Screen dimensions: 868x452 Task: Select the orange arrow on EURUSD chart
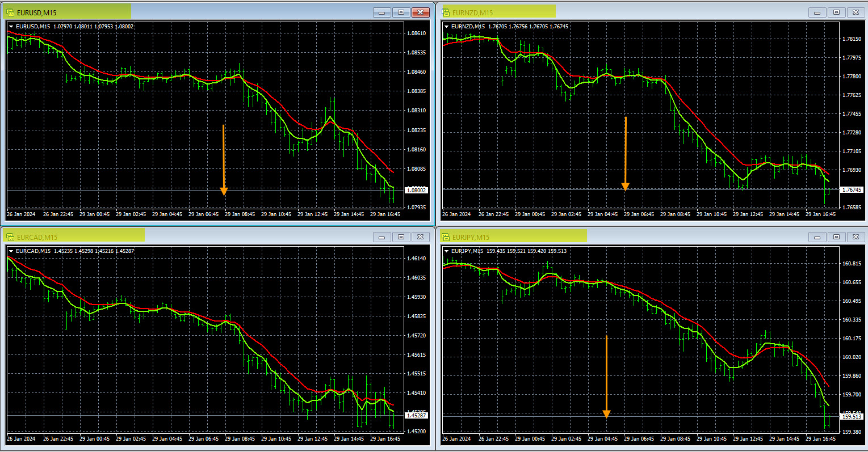tap(224, 160)
